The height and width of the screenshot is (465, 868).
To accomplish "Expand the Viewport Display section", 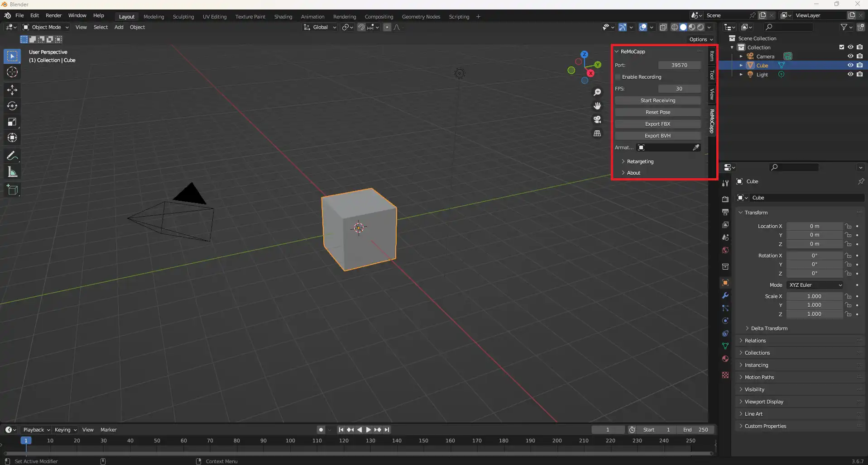I will [764, 402].
